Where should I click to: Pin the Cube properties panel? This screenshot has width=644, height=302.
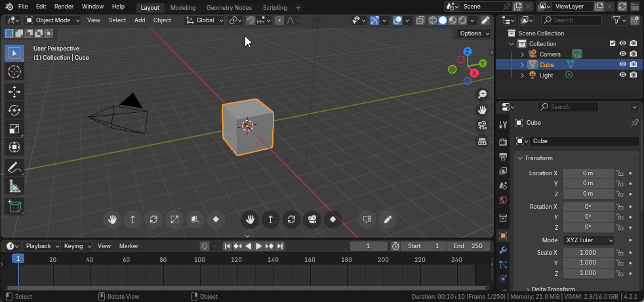pyautogui.click(x=635, y=123)
